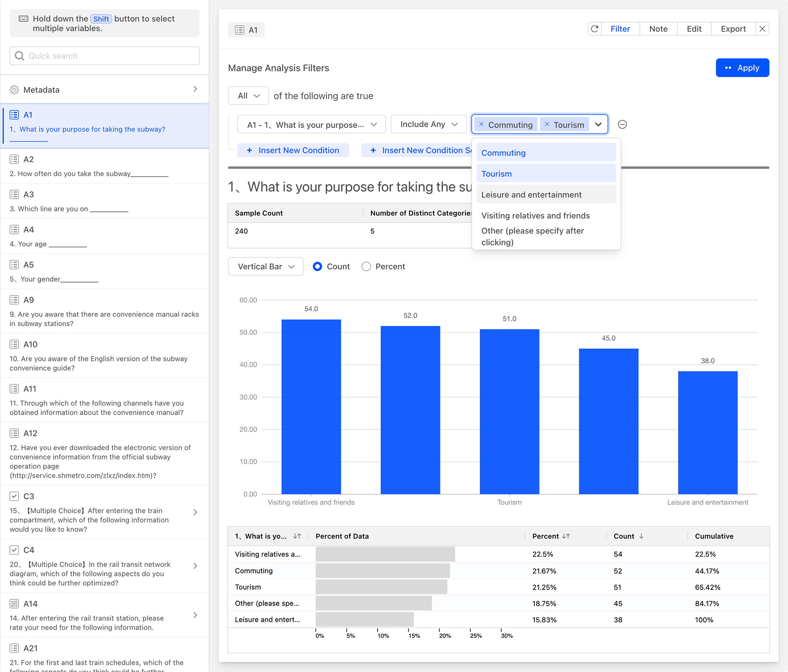The height and width of the screenshot is (672, 788).
Task: Click the refresh icon next to Filter
Action: tap(594, 29)
